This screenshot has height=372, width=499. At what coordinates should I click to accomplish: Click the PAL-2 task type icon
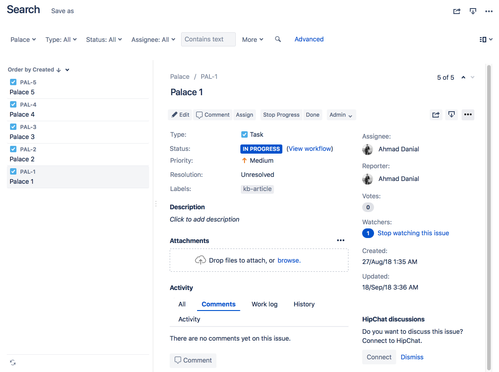(13, 149)
